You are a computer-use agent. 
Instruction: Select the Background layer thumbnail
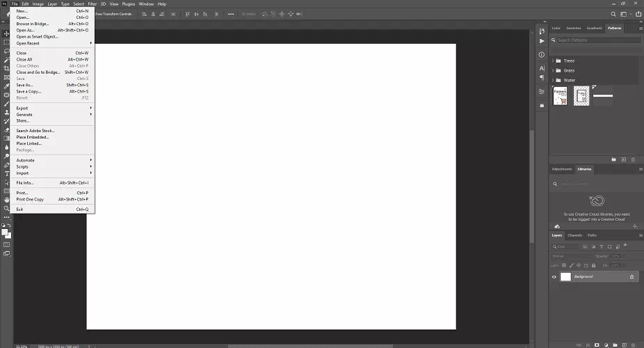pyautogui.click(x=565, y=277)
